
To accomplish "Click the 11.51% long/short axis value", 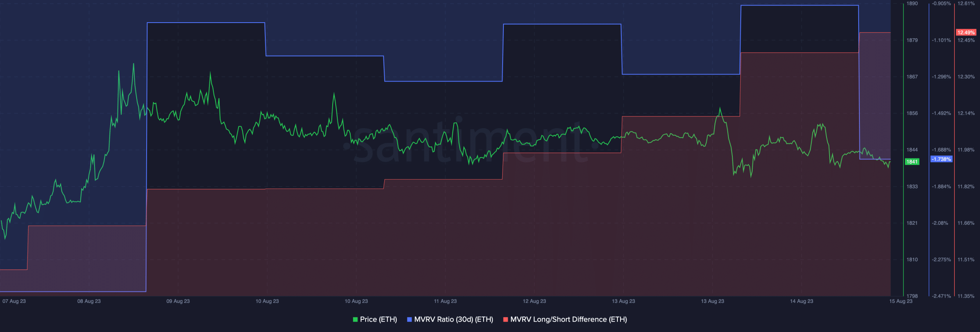I will pyautogui.click(x=966, y=260).
